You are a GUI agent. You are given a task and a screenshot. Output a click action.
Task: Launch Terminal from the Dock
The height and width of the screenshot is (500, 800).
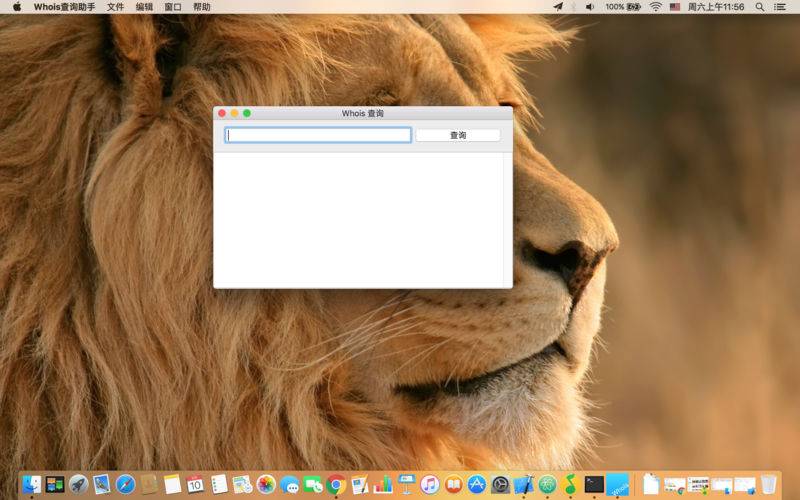tap(594, 485)
